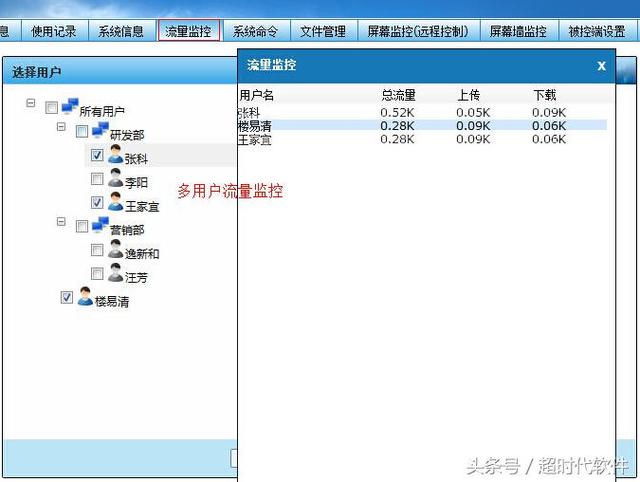Click the 研发部 department icon
Screen dimensions: 640x482
point(100,131)
